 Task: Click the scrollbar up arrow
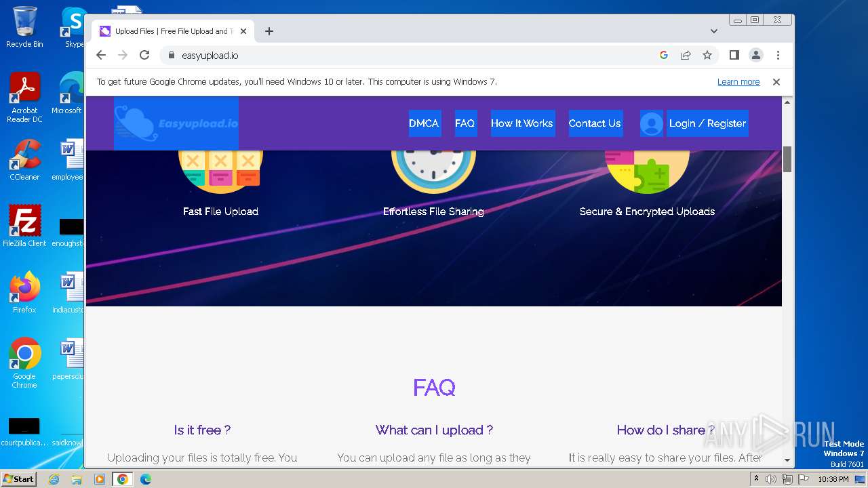tap(787, 102)
